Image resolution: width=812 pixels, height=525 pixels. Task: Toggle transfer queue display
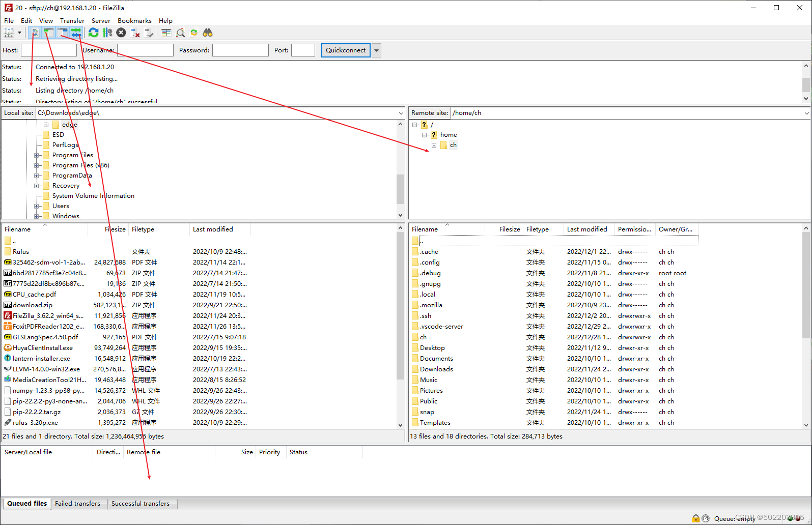pos(76,33)
